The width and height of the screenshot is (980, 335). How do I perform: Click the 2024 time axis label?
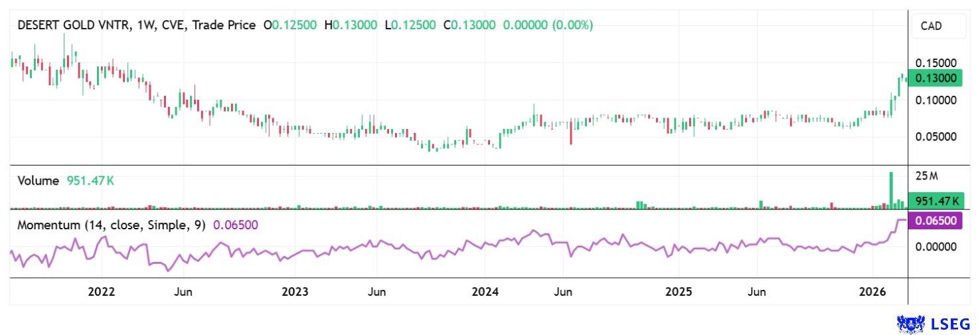[485, 292]
